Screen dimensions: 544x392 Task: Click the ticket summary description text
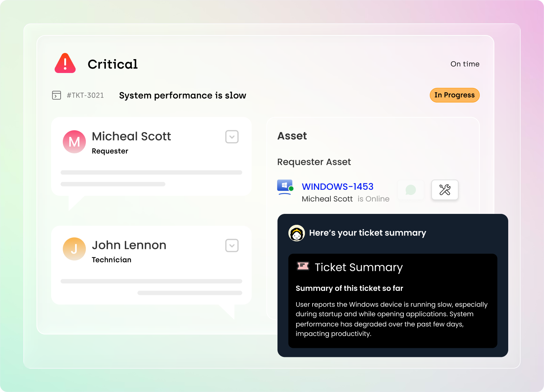(391, 319)
